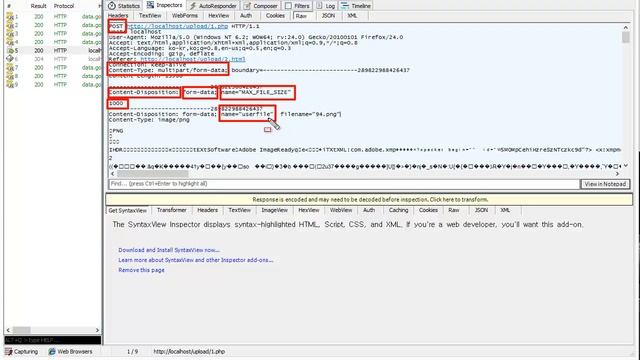
Task: Click the View in Notepad button
Action: [605, 184]
